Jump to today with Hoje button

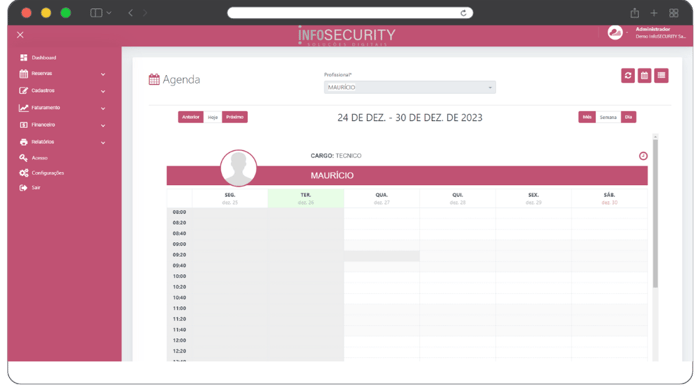point(213,117)
